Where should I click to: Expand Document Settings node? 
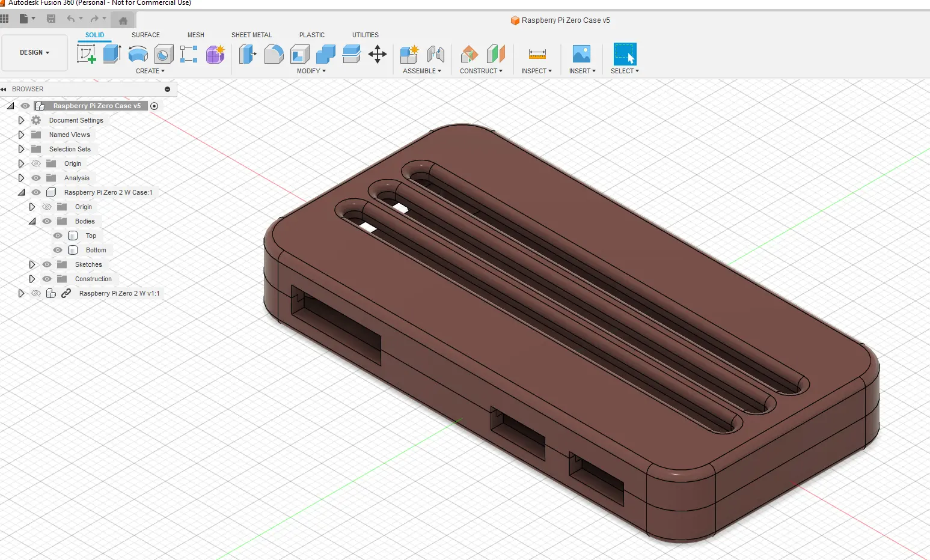click(21, 120)
